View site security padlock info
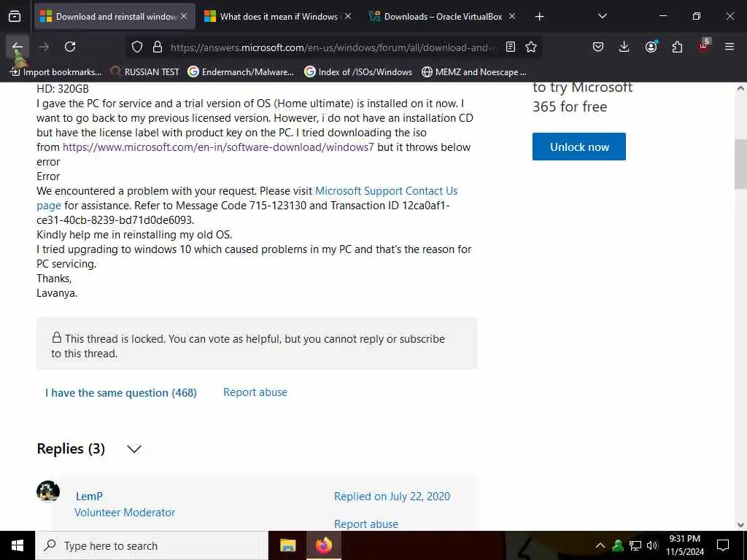 (158, 47)
